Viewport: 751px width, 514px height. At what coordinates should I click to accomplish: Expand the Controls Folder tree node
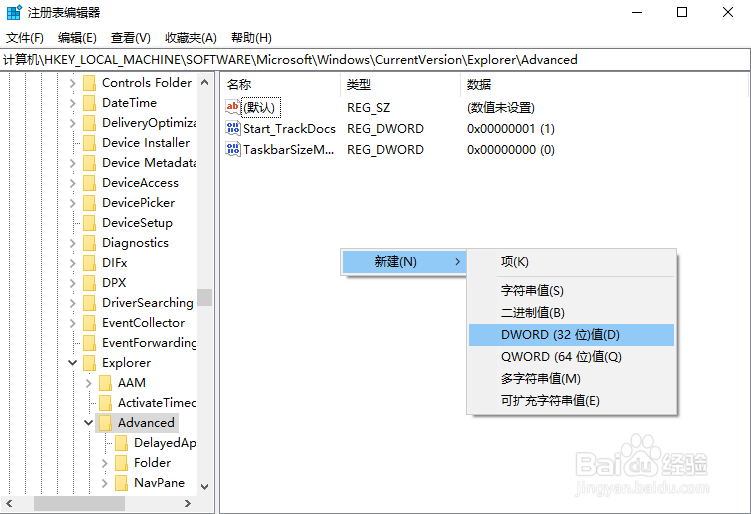coord(72,83)
